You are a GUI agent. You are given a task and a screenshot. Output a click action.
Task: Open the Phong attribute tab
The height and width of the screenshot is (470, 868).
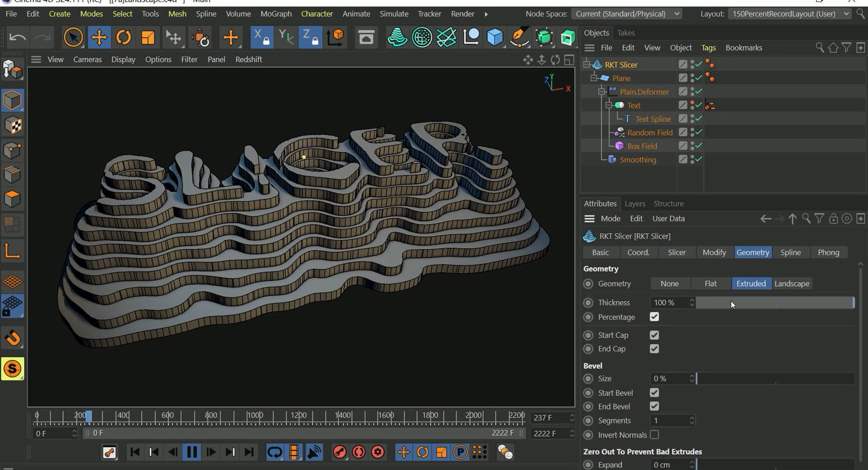[828, 252]
